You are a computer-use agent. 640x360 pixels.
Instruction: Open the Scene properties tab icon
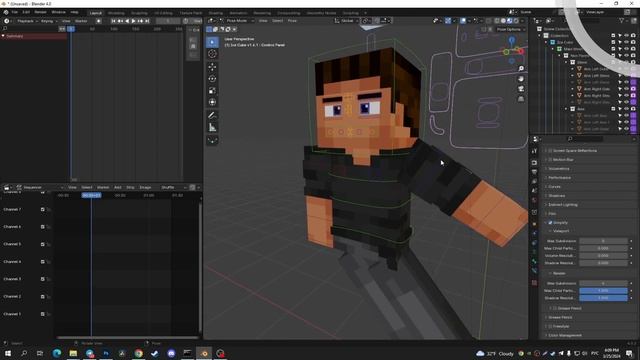click(534, 191)
